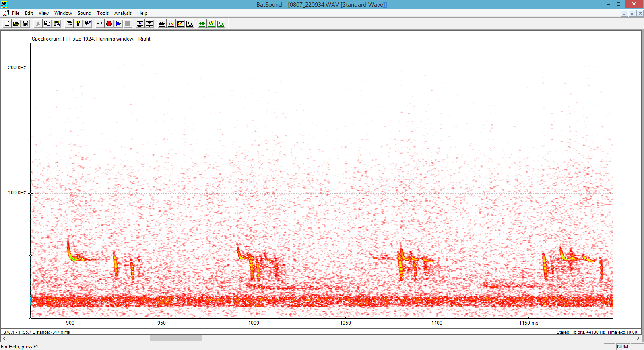Click the yellow question mark Help icon

point(78,24)
